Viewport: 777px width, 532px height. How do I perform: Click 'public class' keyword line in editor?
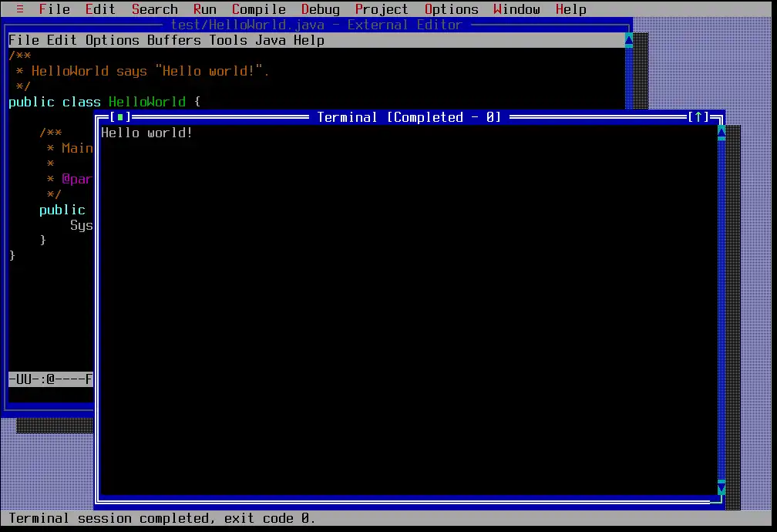tap(55, 102)
